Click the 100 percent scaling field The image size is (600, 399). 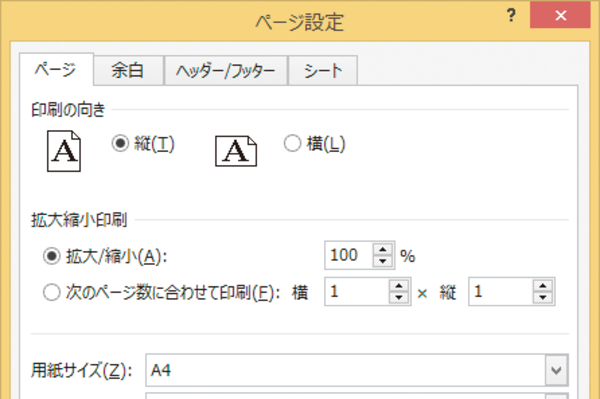[x=349, y=255]
